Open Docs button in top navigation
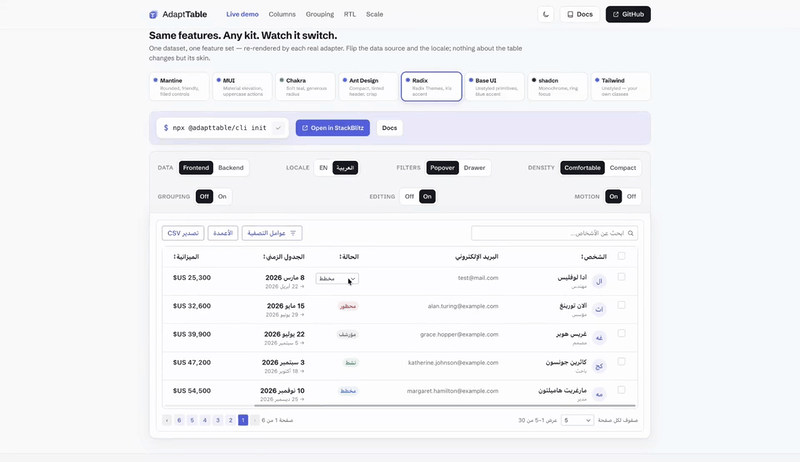This screenshot has height=462, width=800. click(x=580, y=14)
